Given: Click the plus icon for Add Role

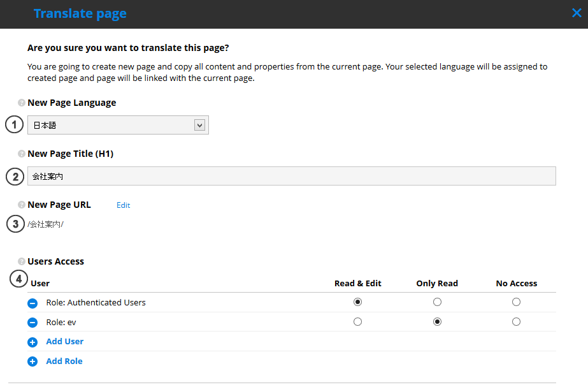Looking at the screenshot, I should pos(32,361).
